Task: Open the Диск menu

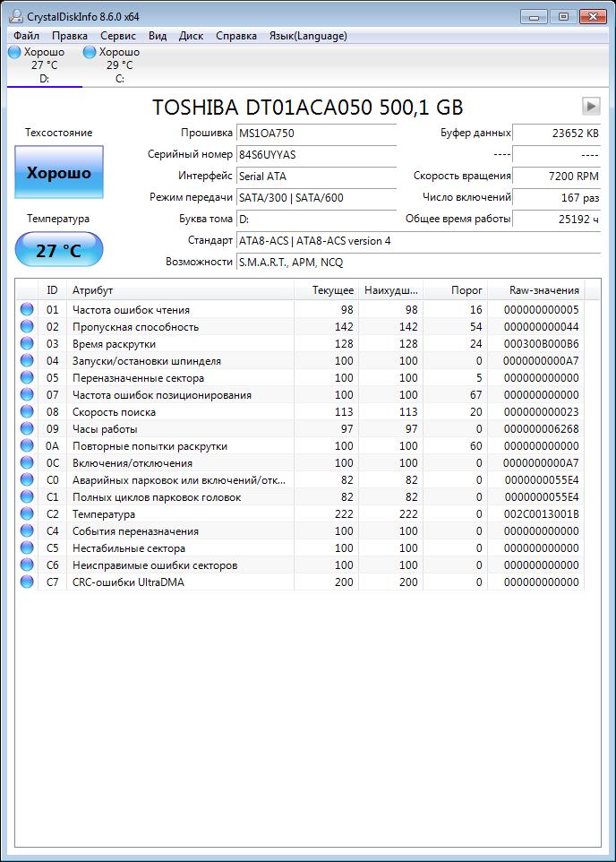Action: (x=192, y=36)
